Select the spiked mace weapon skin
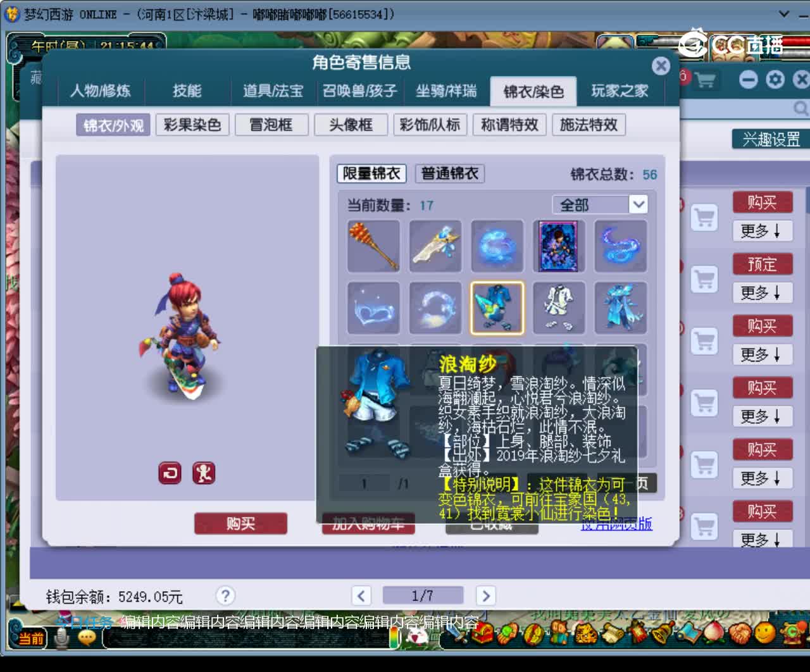Image resolution: width=810 pixels, height=672 pixels. click(x=373, y=246)
